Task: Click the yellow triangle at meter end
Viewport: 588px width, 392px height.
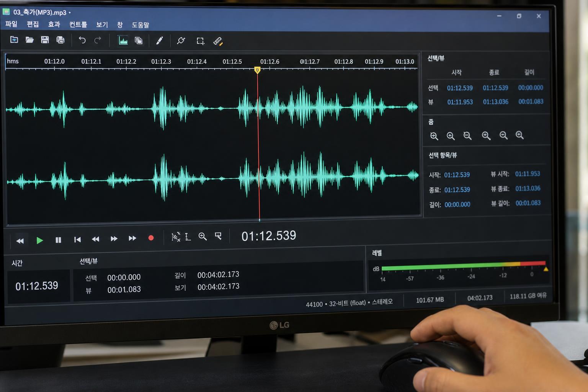Action: pos(546,269)
